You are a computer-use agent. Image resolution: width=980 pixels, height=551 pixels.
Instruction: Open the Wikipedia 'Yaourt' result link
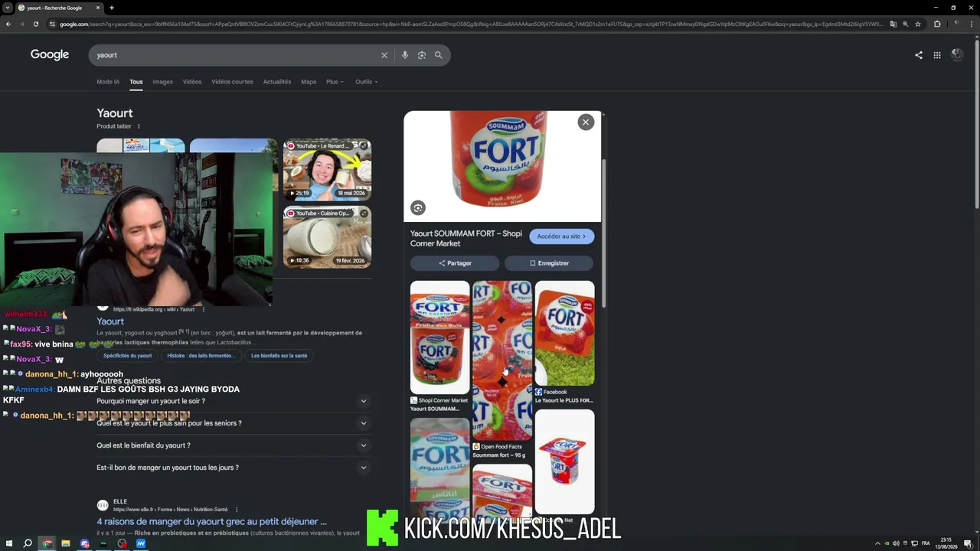tap(110, 321)
